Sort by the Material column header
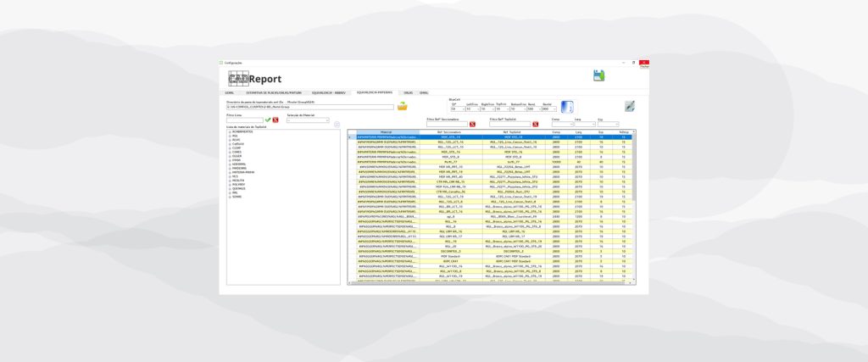Screen dimensions: 868x362 click(x=387, y=132)
